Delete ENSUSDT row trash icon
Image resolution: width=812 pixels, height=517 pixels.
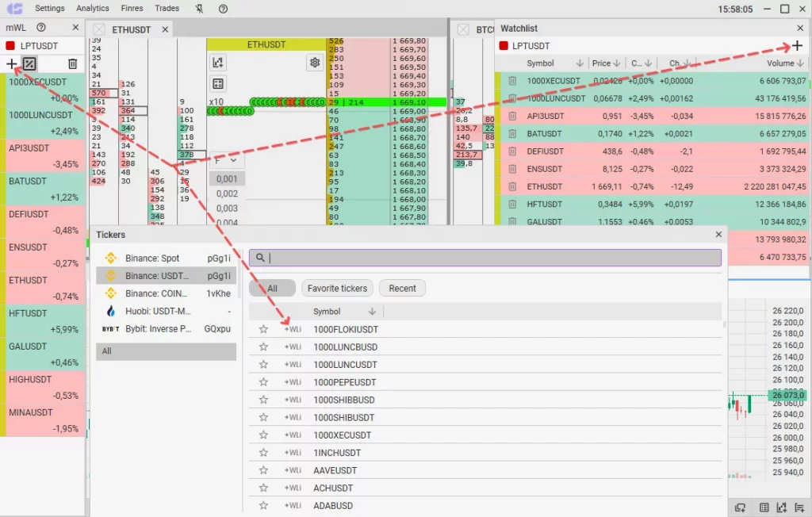pyautogui.click(x=512, y=169)
